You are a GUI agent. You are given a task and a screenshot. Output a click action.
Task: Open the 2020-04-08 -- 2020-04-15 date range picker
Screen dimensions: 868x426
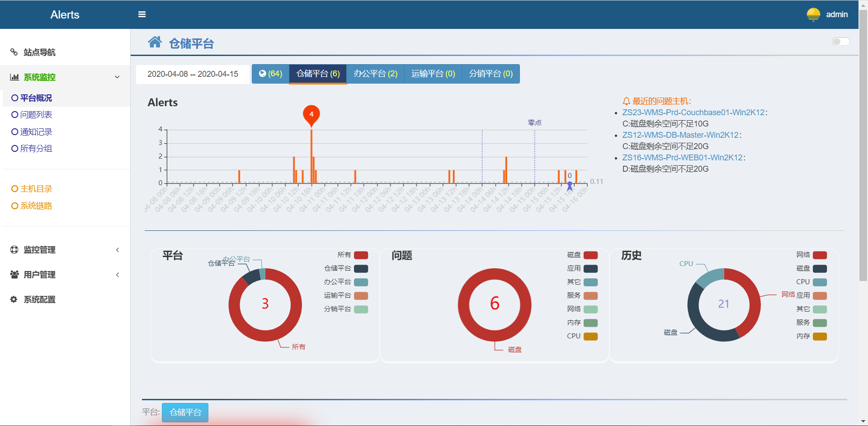(193, 74)
